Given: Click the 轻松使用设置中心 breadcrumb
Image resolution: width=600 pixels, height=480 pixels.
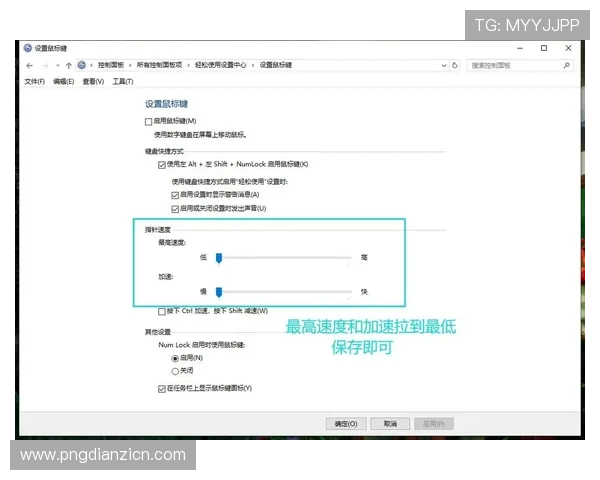Looking at the screenshot, I should 220,65.
